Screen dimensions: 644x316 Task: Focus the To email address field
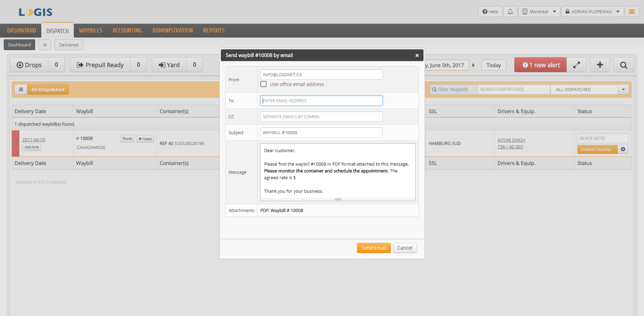click(x=321, y=101)
